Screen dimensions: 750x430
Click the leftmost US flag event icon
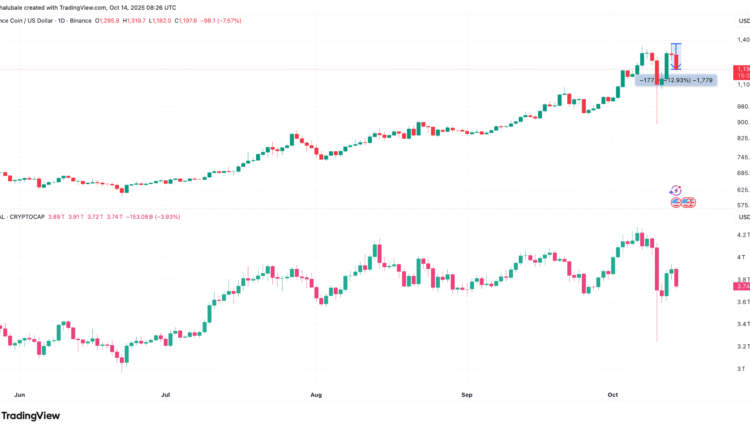[675, 202]
